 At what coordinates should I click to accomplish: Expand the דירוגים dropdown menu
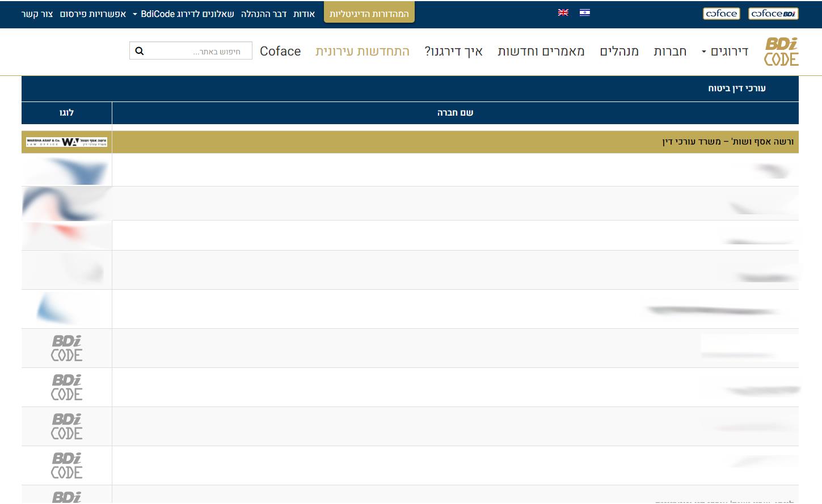pos(725,52)
